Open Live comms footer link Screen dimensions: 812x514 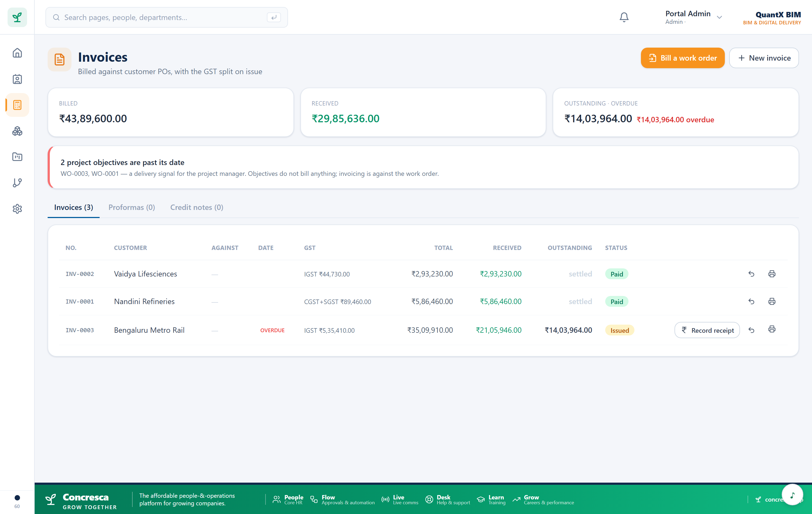tap(400, 499)
